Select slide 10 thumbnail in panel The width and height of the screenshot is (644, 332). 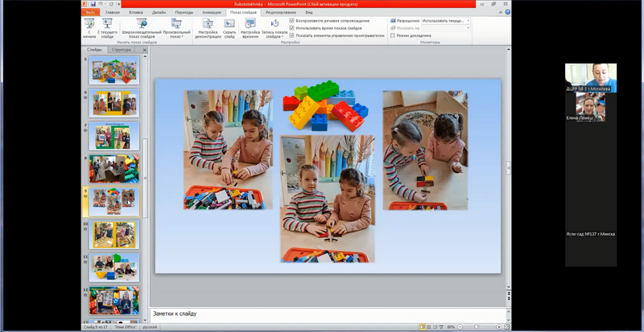tap(114, 235)
